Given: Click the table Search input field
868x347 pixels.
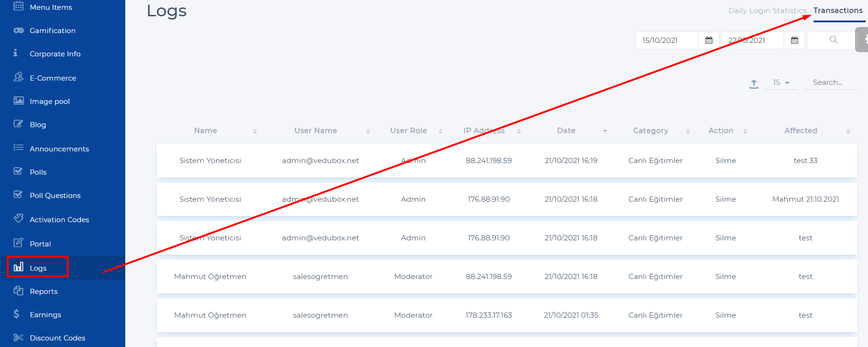Looking at the screenshot, I should pos(831,82).
